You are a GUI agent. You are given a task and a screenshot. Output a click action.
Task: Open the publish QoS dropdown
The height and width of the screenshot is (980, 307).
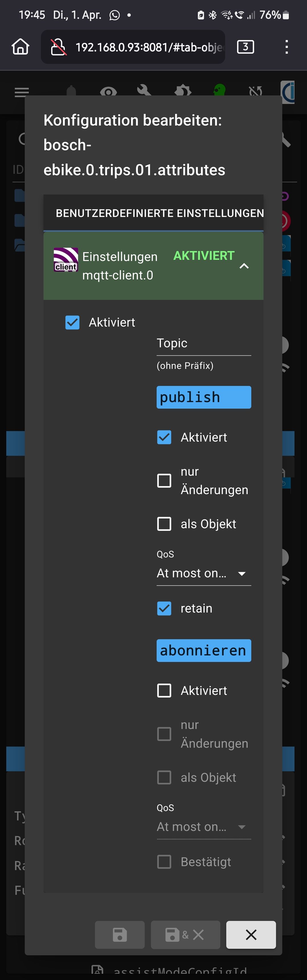tap(204, 573)
